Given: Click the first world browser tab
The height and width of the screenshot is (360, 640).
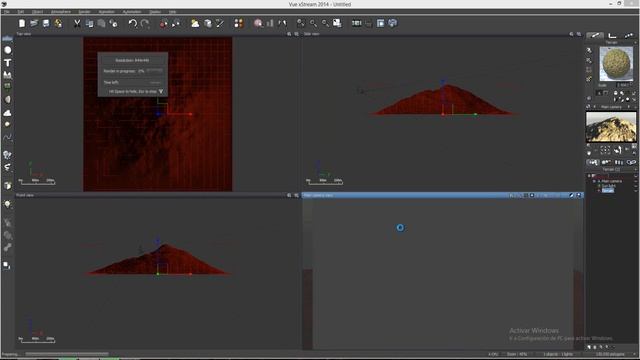Looking at the screenshot, I should coord(593,162).
